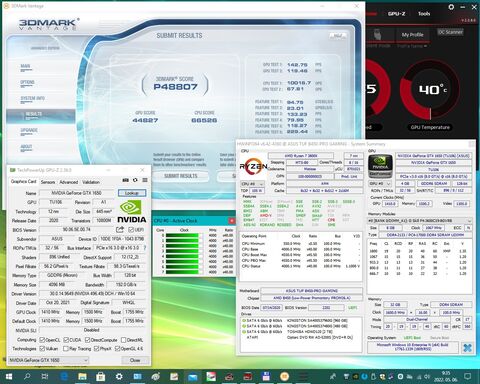Click the NVIDIA logo in GPU-Z
Image resolution: width=480 pixels, height=384 pixels.
[131, 212]
